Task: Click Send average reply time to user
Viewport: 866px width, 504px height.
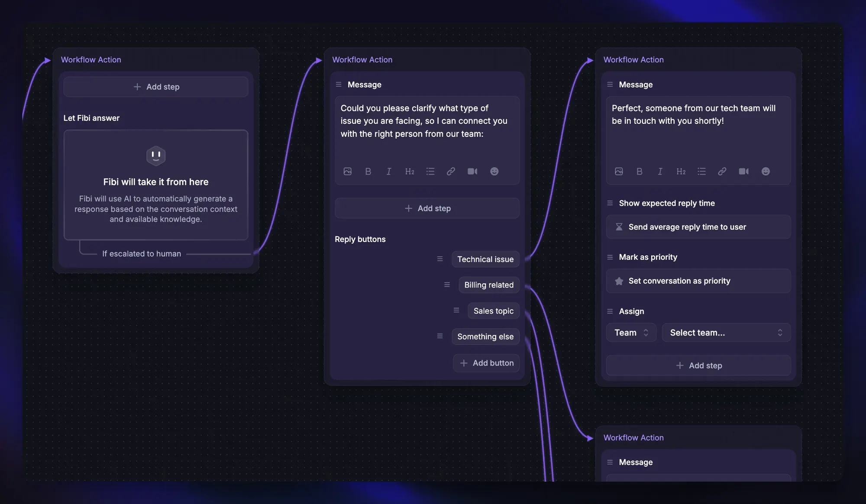Action: [698, 227]
